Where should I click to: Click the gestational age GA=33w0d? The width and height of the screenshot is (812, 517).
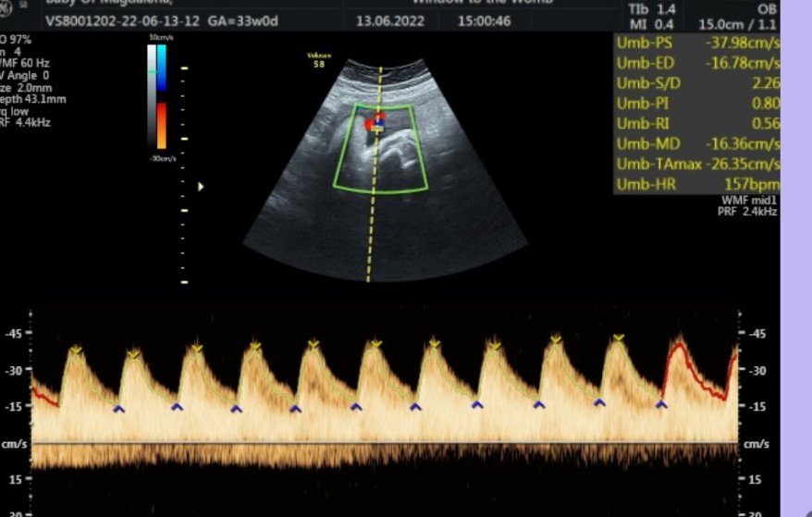(243, 21)
